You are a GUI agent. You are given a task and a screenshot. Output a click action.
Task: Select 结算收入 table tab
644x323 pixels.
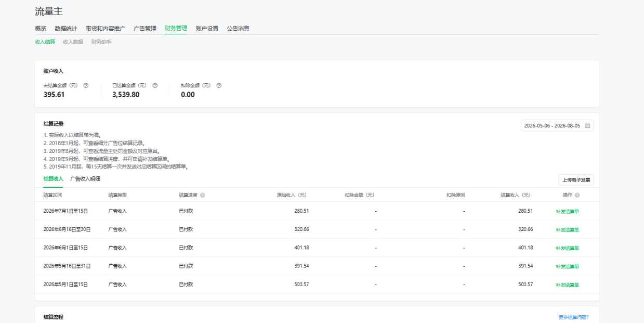[x=53, y=179]
